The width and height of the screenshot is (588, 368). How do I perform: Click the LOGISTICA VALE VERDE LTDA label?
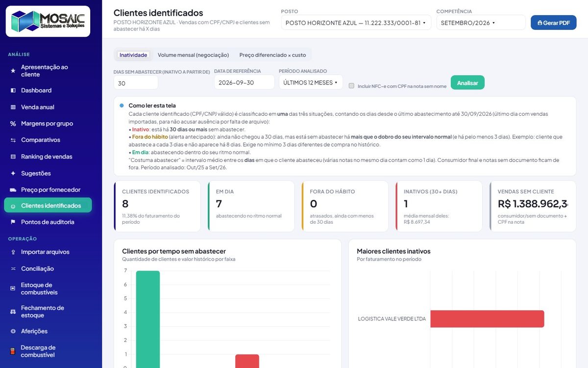pyautogui.click(x=392, y=319)
